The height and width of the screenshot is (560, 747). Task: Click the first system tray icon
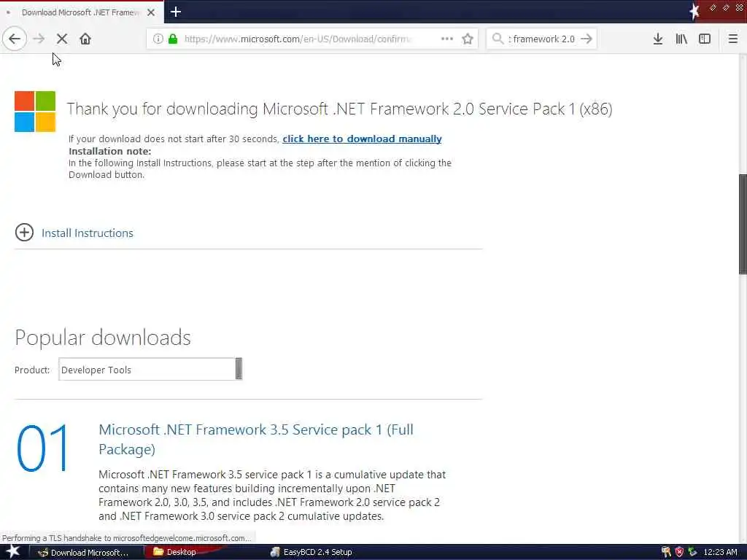pos(666,553)
